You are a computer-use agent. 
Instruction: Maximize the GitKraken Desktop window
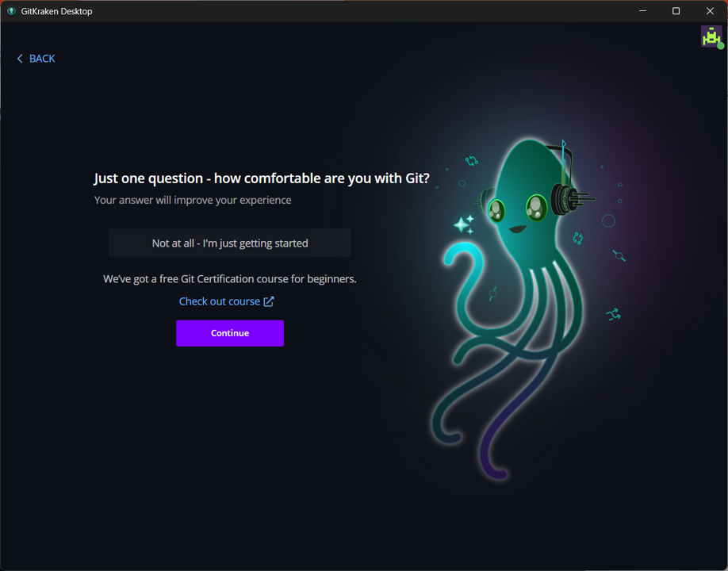click(676, 11)
